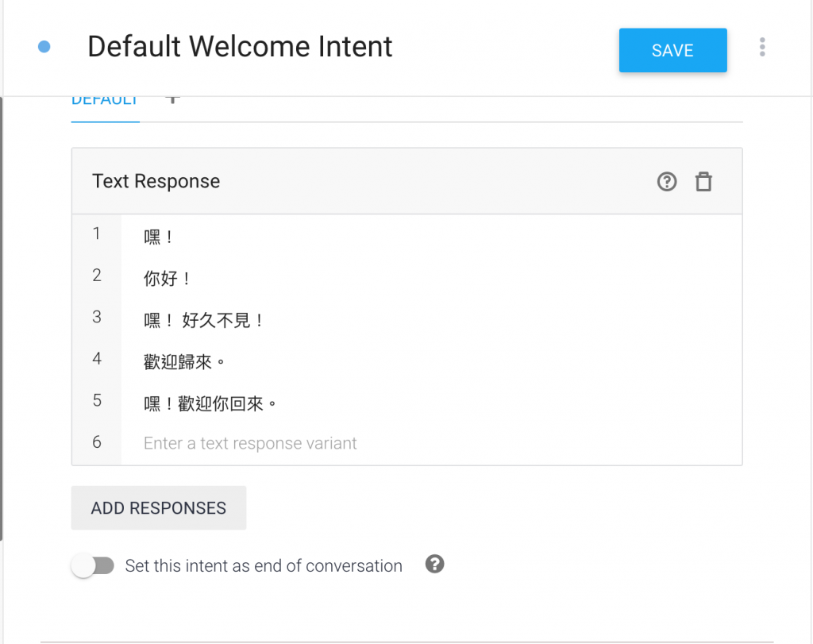
Task: Click the blue dot beside intent title
Action: coord(44,47)
